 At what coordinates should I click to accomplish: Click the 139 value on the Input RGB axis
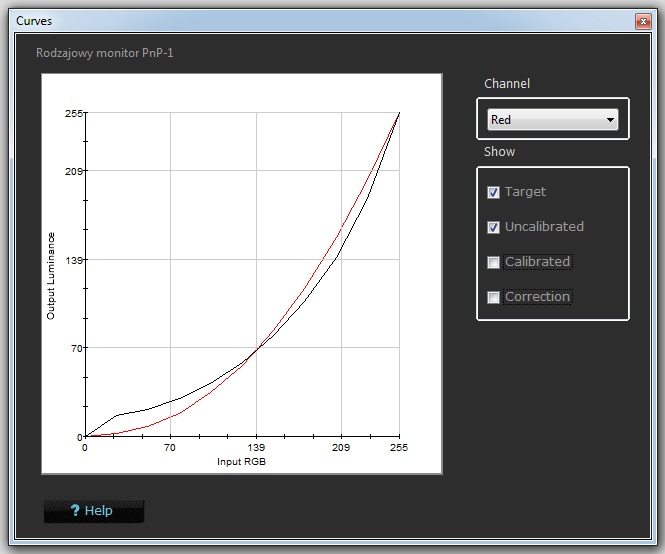point(256,448)
